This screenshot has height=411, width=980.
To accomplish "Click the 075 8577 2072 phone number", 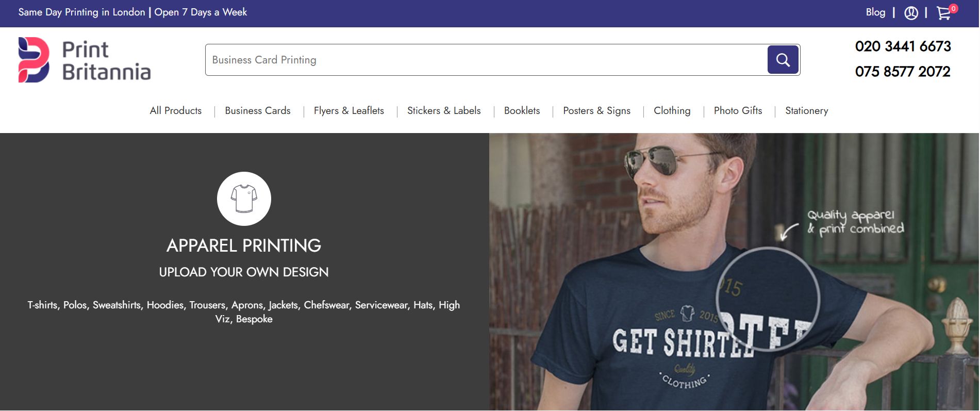I will (902, 72).
